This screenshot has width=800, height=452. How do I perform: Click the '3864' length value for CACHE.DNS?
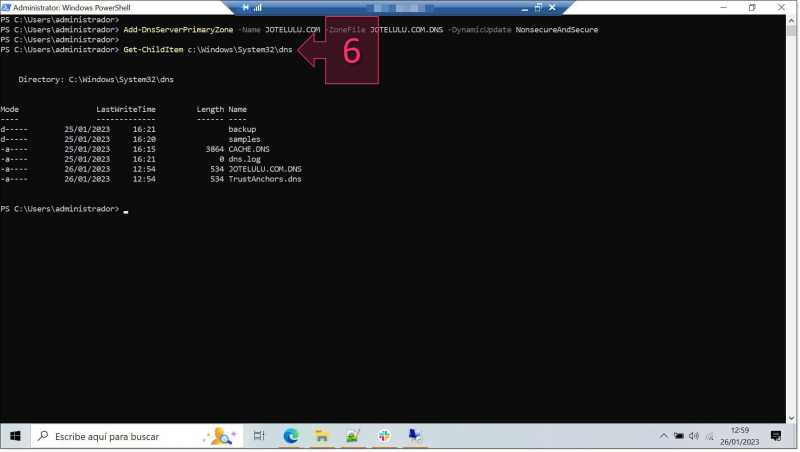(215, 149)
